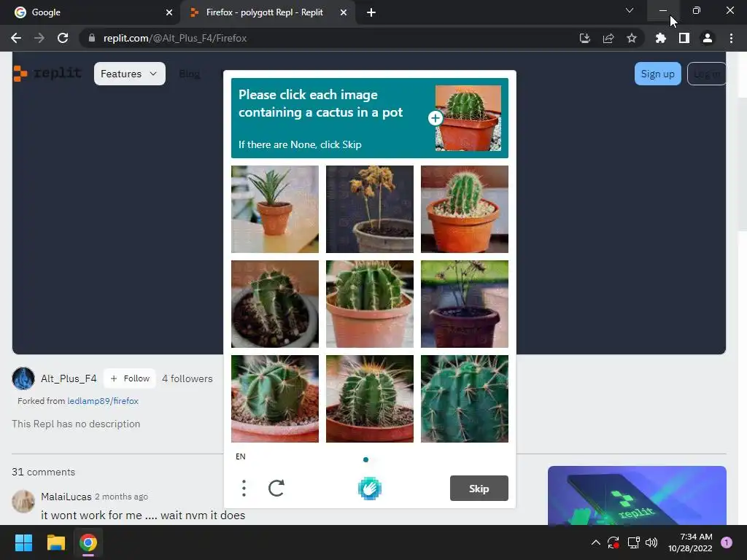Refresh the captcha challenge
Image resolution: width=747 pixels, height=560 pixels.
(x=276, y=488)
